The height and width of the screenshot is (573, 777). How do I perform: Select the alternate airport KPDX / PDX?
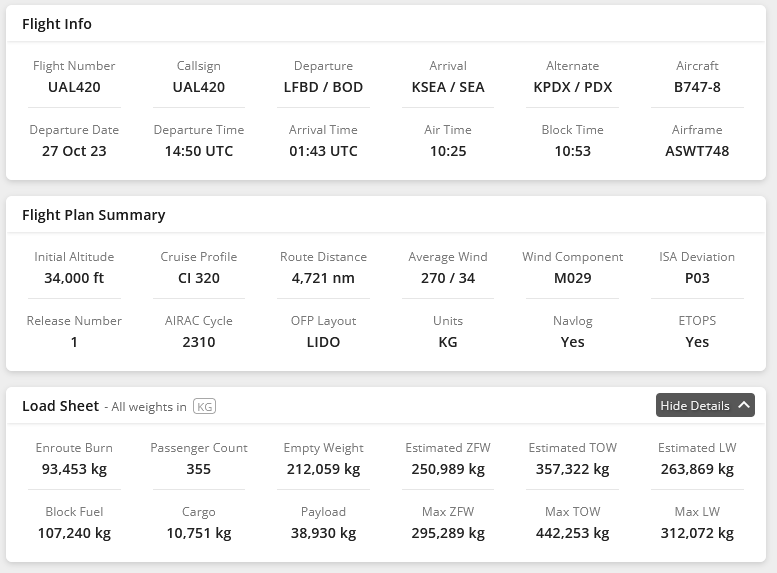click(572, 87)
